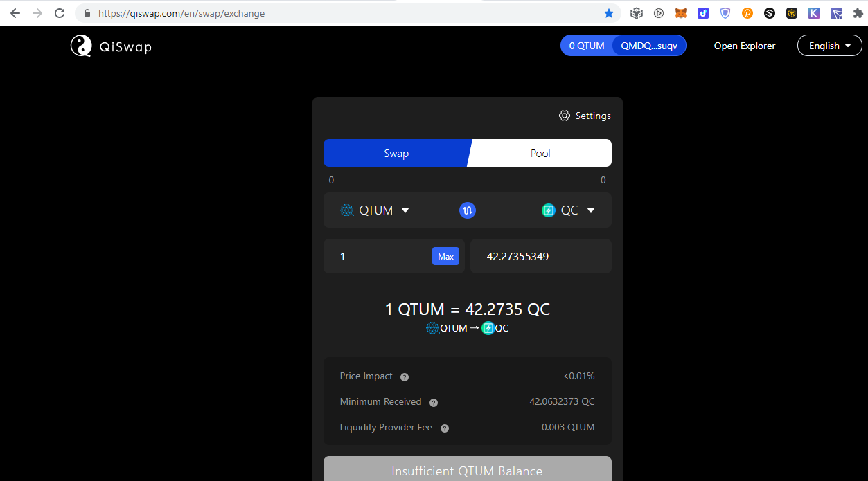Screen dimensions: 868x481
Task: Click the Max amount button
Action: (445, 256)
